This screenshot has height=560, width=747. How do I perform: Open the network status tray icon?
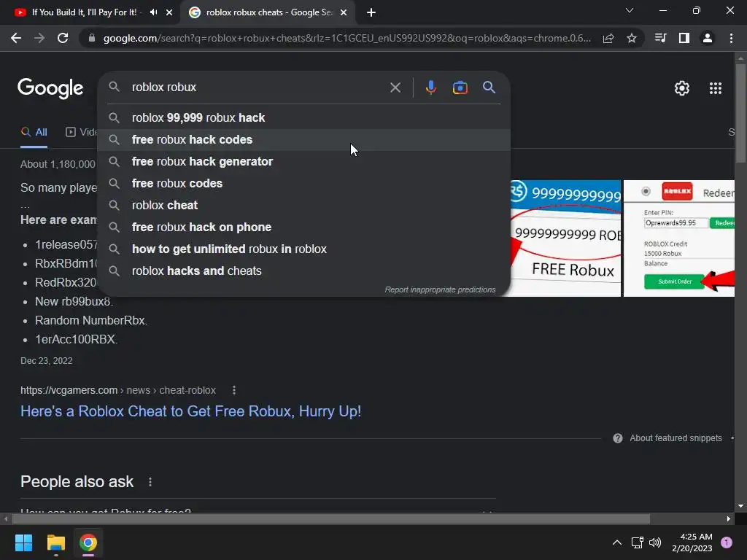click(x=637, y=542)
